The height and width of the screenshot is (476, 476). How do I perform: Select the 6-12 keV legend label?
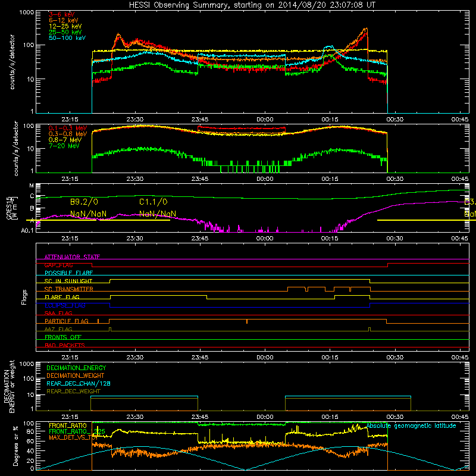click(64, 20)
